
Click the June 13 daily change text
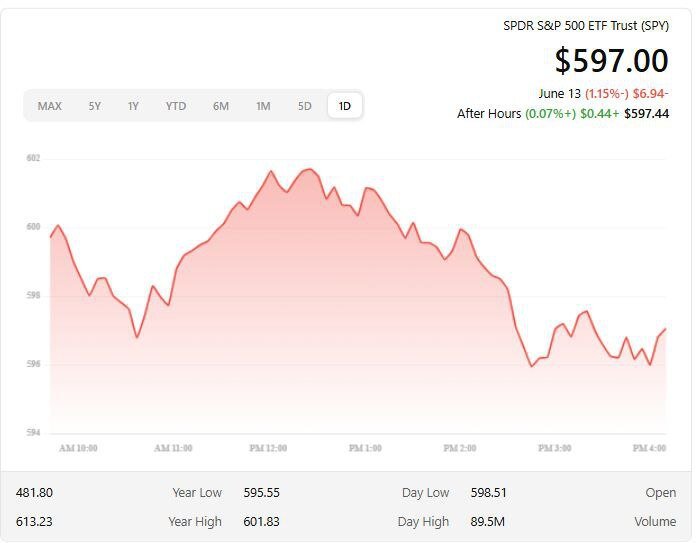pyautogui.click(x=603, y=93)
